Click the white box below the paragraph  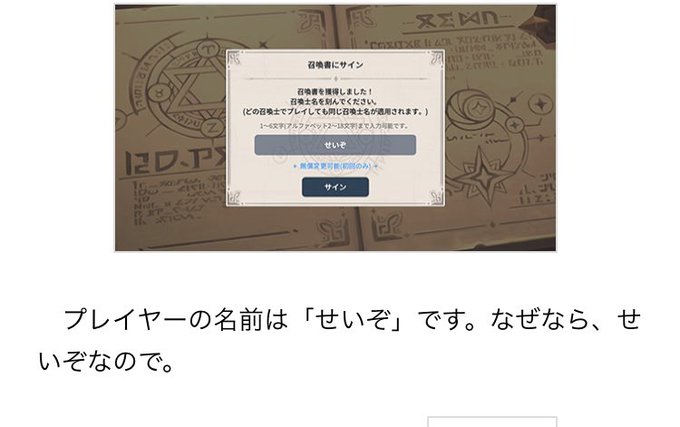[492, 421]
